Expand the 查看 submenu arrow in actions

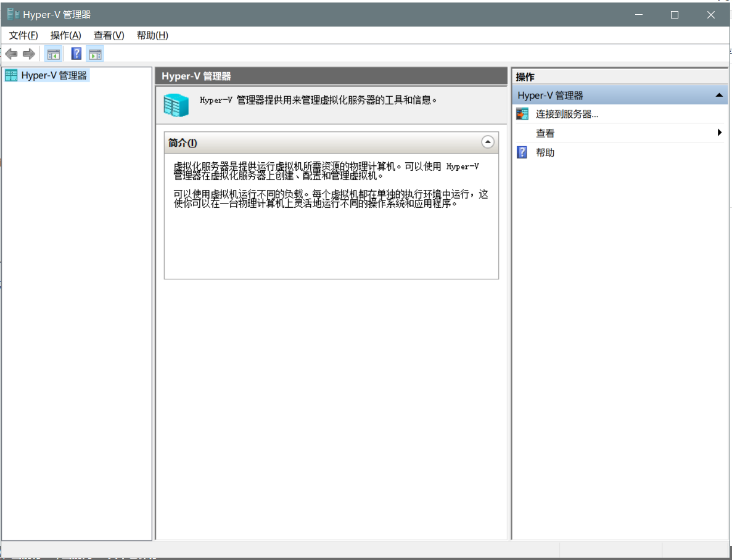pos(720,133)
